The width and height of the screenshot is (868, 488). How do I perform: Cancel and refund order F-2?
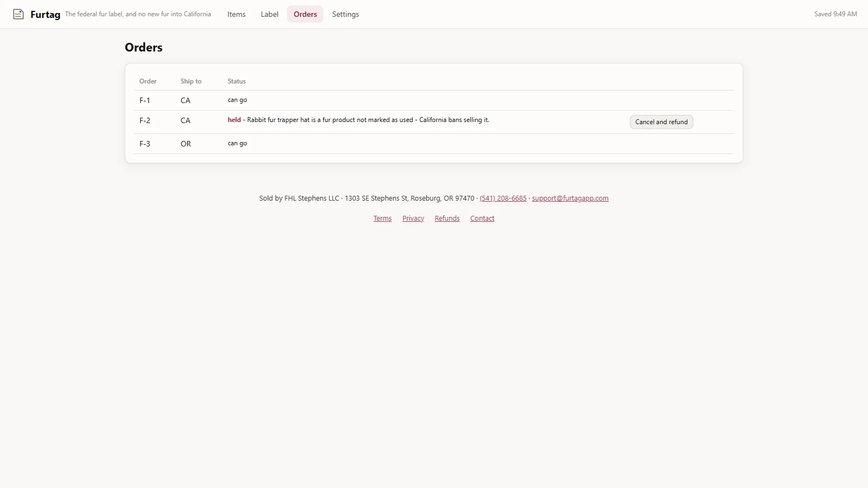(x=661, y=122)
